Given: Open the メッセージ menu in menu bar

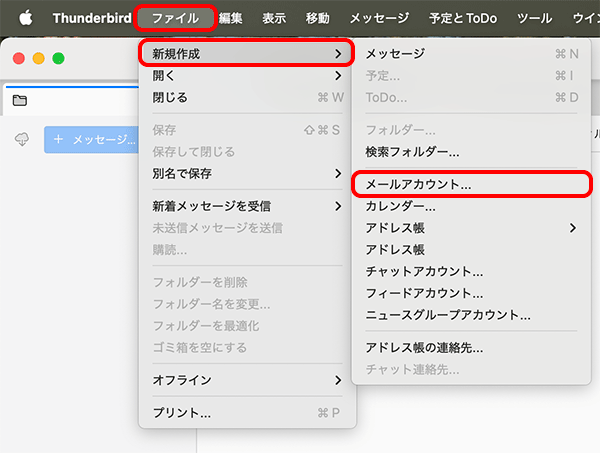Looking at the screenshot, I should tap(379, 18).
